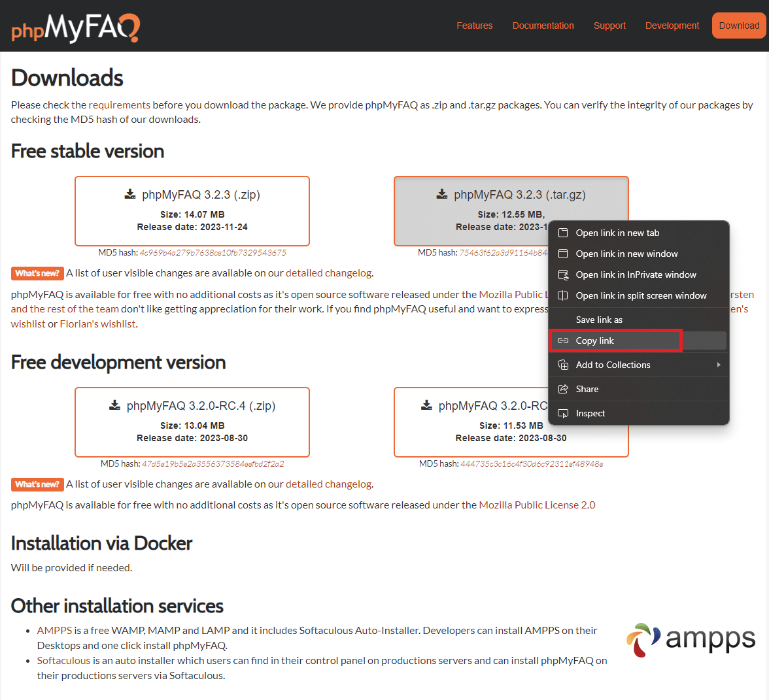Click the Add to Collections icon
This screenshot has height=700, width=769.
click(563, 365)
